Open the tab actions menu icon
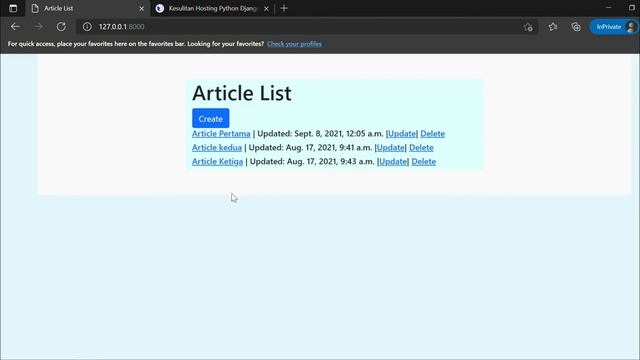Viewport: 640px width, 360px height. click(x=13, y=8)
